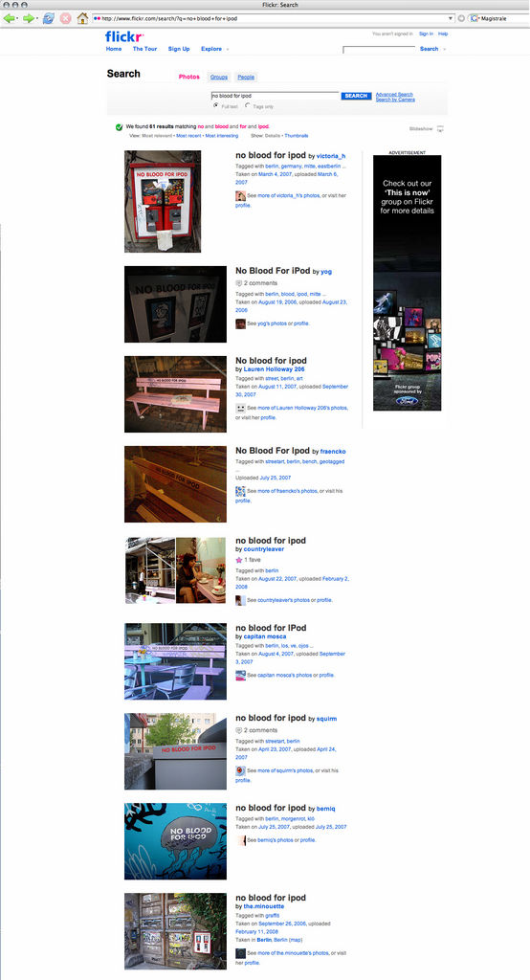
Task: Reload the page with refresh icon
Action: click(x=48, y=18)
